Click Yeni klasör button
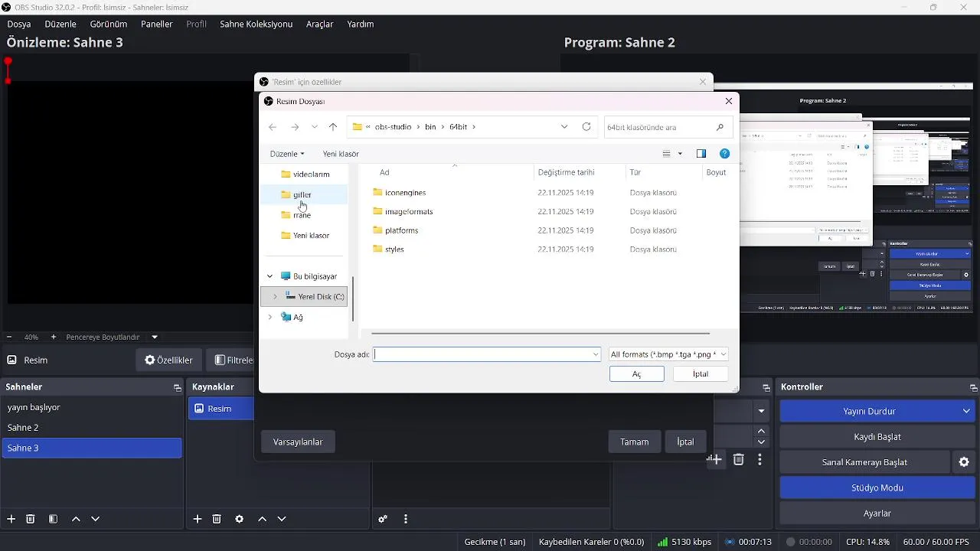The image size is (980, 551). [341, 154]
